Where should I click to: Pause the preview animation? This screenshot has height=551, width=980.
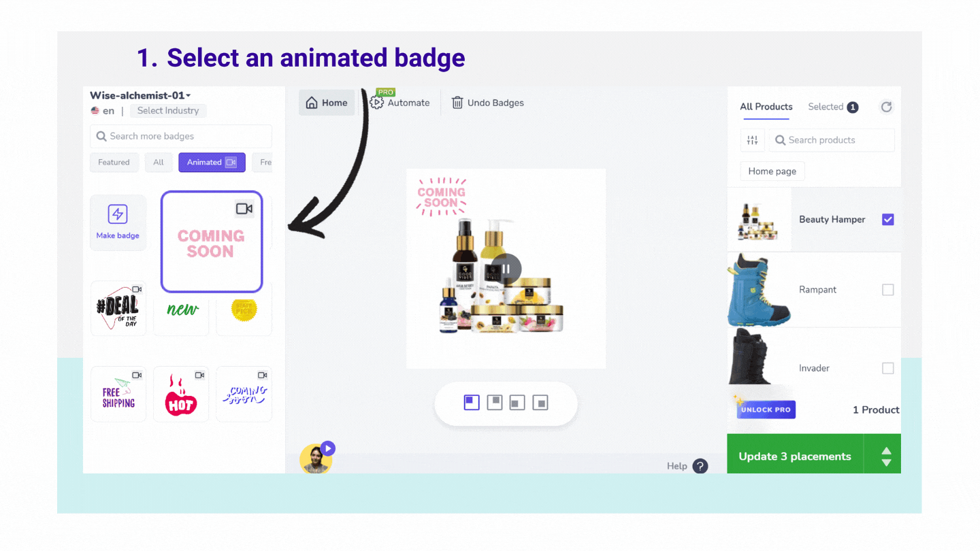coord(506,269)
